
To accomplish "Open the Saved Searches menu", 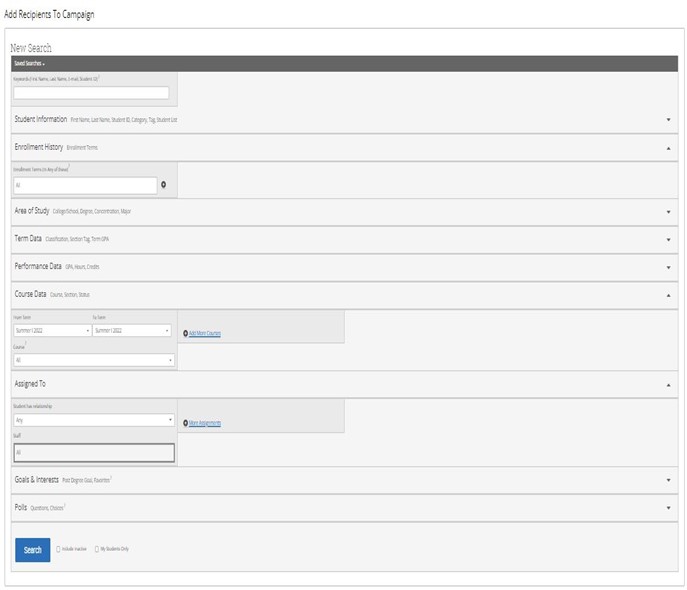I will [x=28, y=63].
